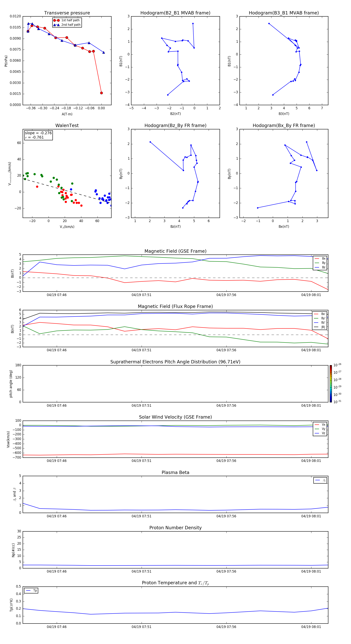351x644 pixels.
Task: Click the '180' tick on pitch angle axis
Action: click(x=18, y=365)
